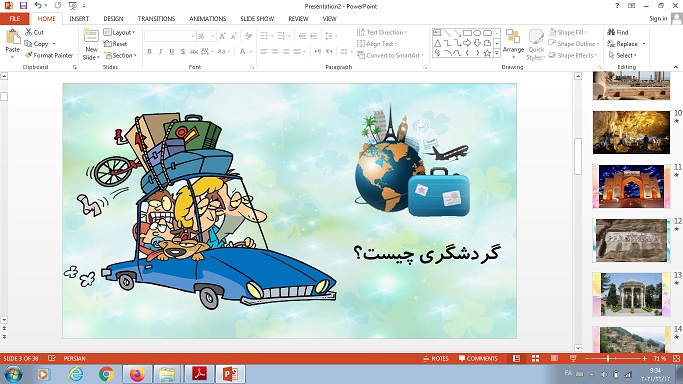The image size is (683, 384).
Task: Toggle Bold formatting
Action: [x=149, y=51]
